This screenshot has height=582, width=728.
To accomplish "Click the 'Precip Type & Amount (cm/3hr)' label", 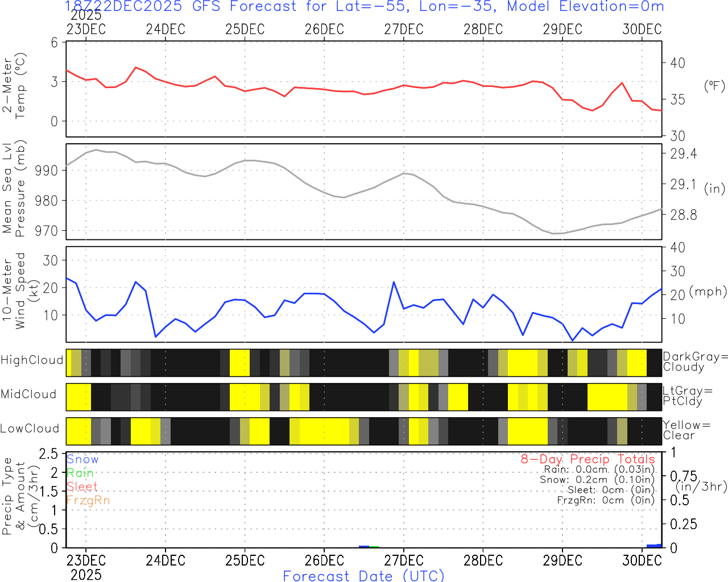I will click(20, 496).
